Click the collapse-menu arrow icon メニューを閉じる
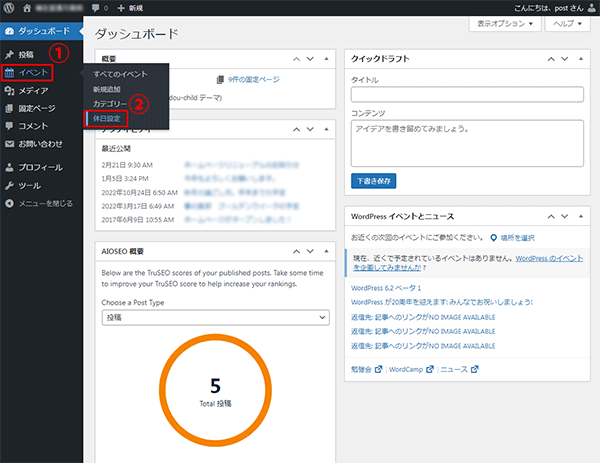 (10, 204)
